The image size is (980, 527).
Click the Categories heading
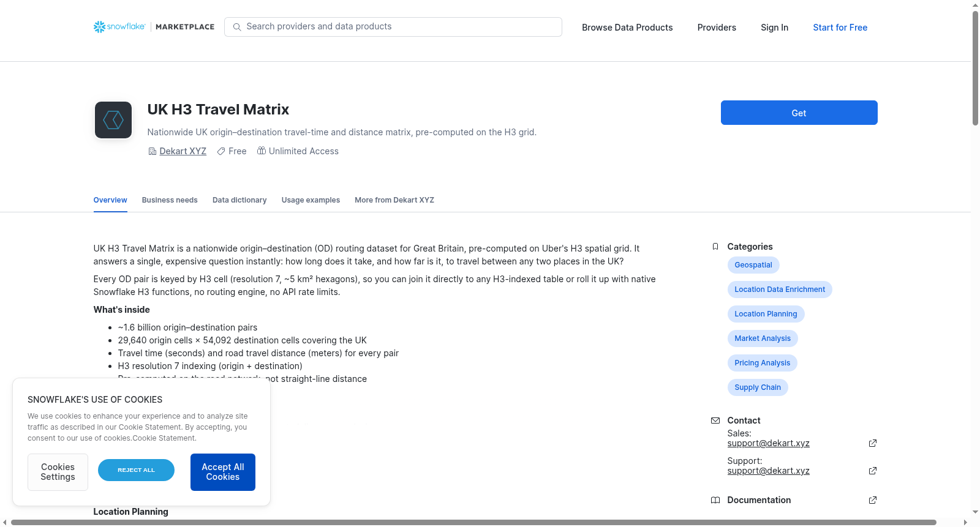click(750, 247)
